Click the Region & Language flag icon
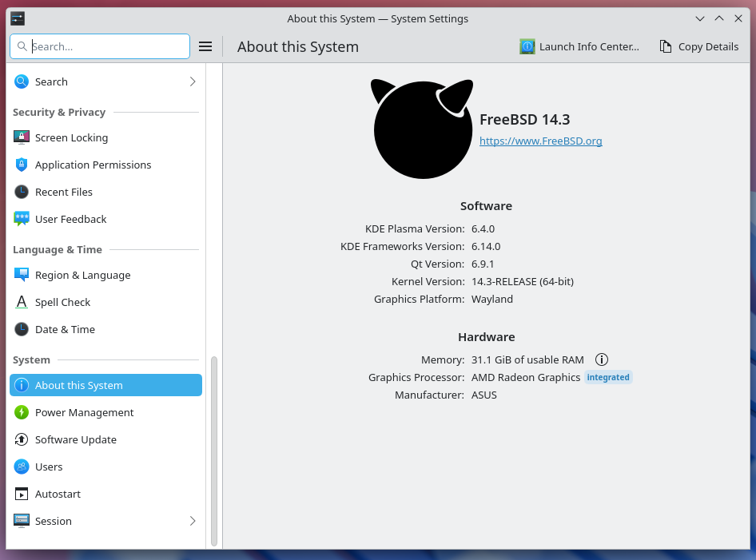The height and width of the screenshot is (560, 756). pos(22,275)
